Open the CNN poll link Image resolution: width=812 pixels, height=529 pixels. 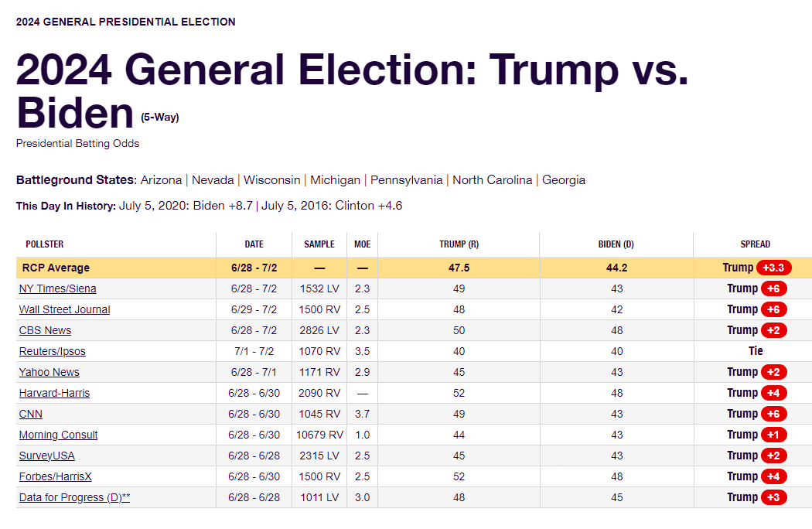tap(30, 414)
